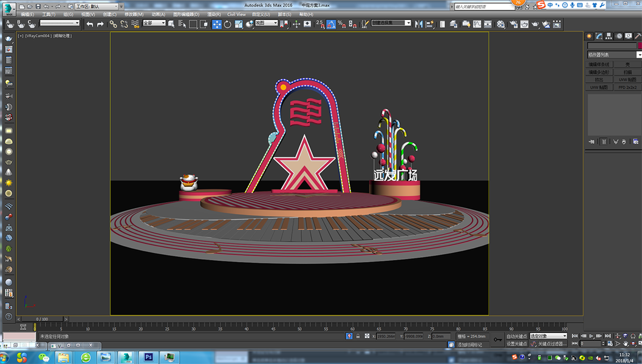This screenshot has width=642, height=364.
Task: Open the 工具(T) menu
Action: 49,15
